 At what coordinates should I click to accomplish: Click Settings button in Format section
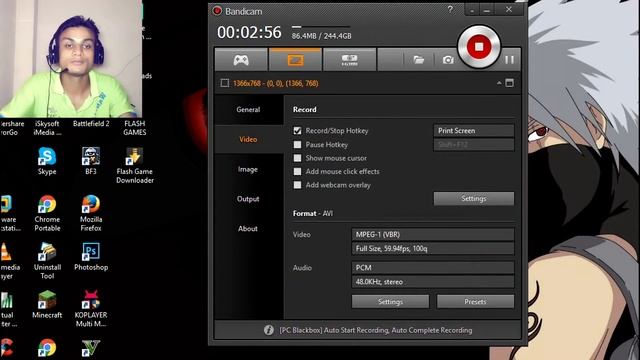[x=390, y=302]
